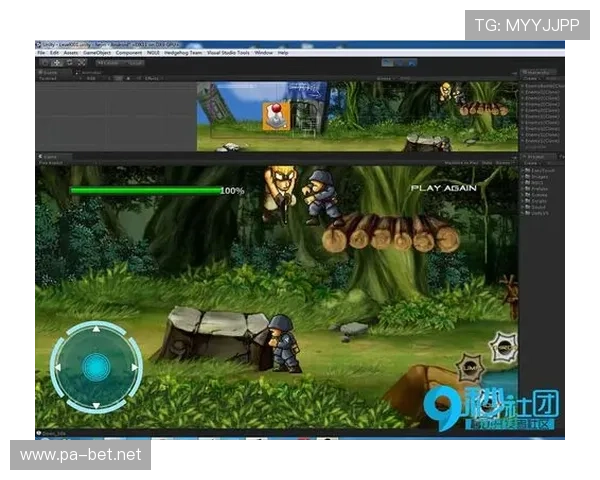600x480 pixels.
Task: Tap the lower splat-shaped action button
Action: (471, 367)
